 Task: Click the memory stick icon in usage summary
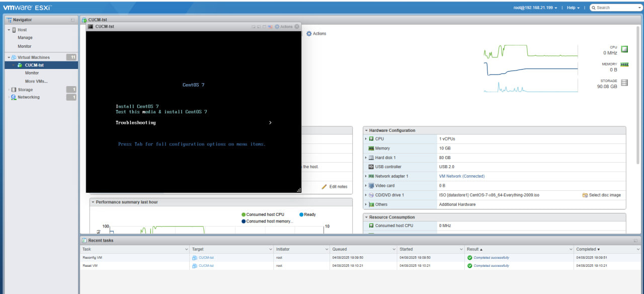[624, 65]
